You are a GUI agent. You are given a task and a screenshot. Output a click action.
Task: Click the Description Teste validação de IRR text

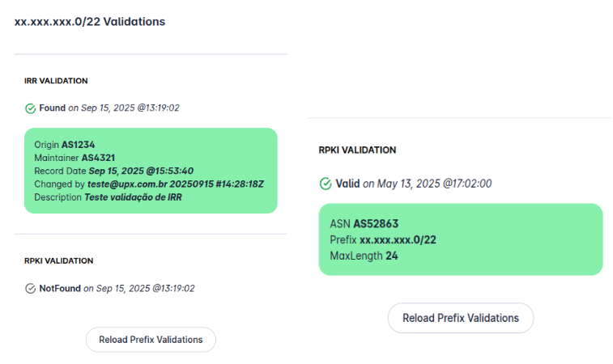click(x=108, y=197)
